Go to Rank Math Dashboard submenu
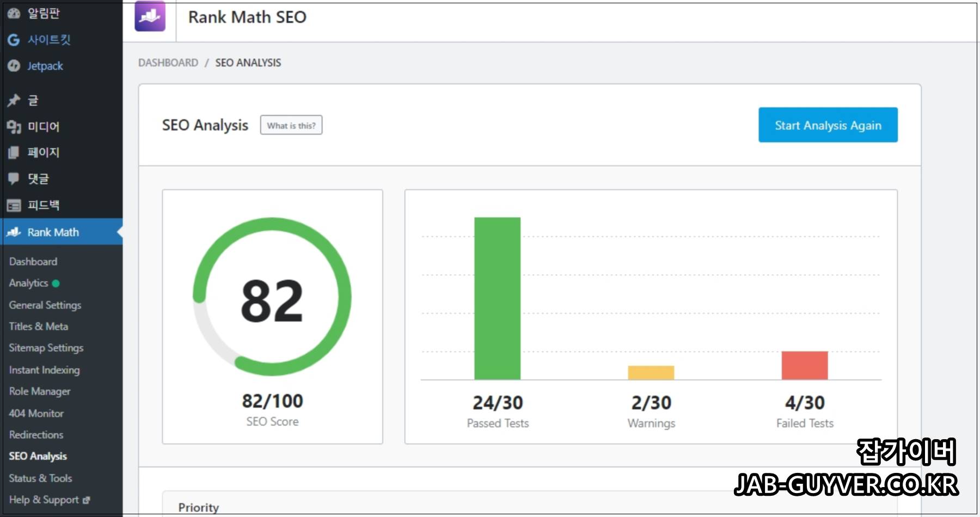 [x=33, y=262]
